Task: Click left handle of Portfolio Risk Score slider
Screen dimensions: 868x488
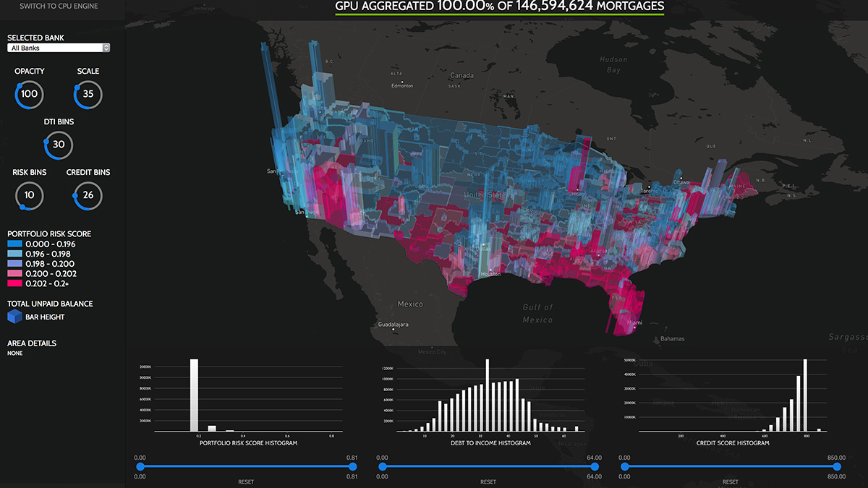Action: (140, 467)
